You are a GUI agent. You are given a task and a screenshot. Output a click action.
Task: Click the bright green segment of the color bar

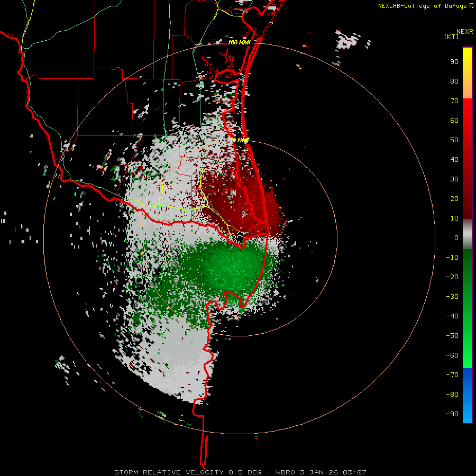[x=467, y=308]
